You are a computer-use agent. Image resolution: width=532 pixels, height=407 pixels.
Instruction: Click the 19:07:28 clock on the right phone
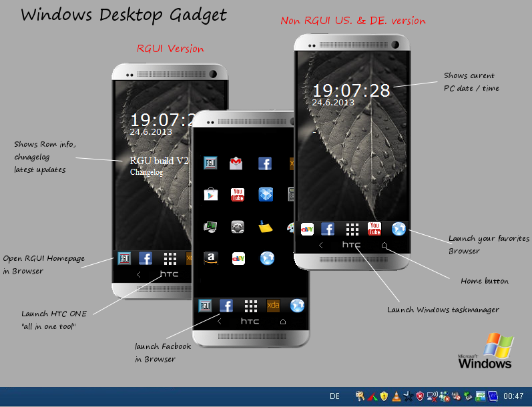[x=351, y=91]
